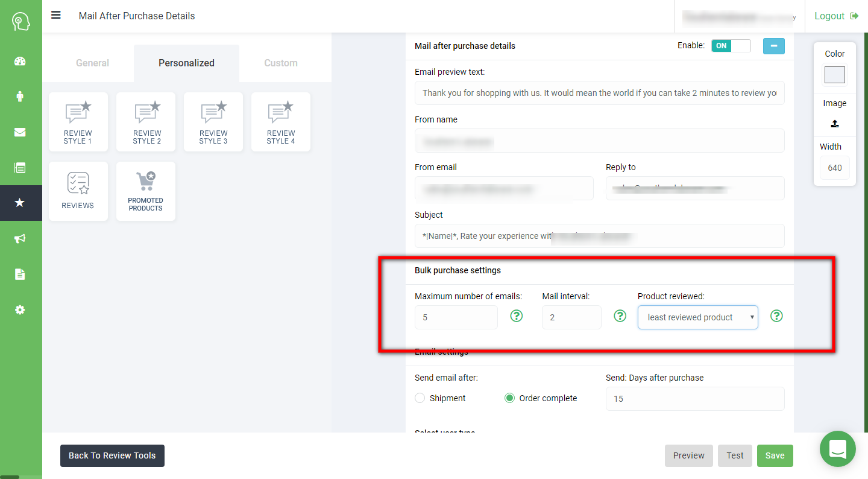
Task: Open the settings gear in sidebar
Action: pos(20,309)
